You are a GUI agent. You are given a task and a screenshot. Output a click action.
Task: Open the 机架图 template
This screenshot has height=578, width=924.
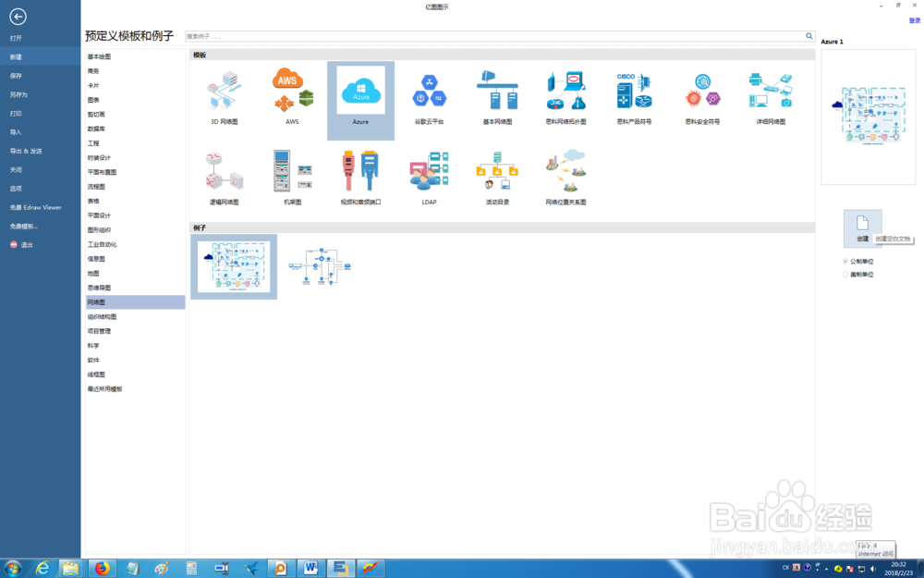292,177
